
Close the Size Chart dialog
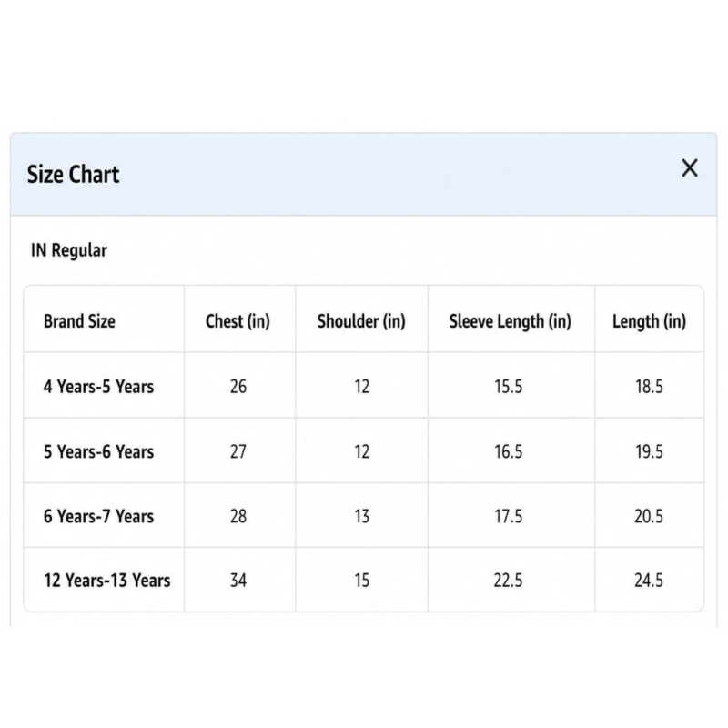[690, 168]
